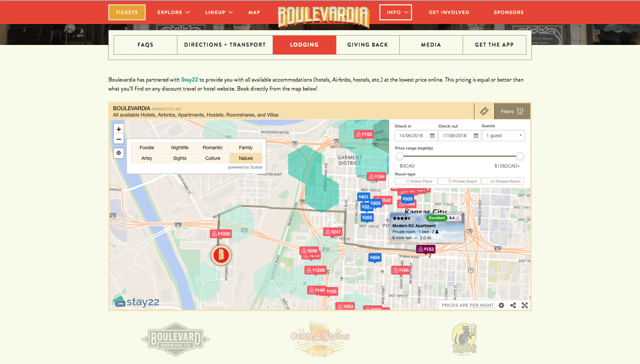Image resolution: width=640 pixels, height=364 pixels.
Task: Click the share icon on map
Action: [x=513, y=305]
